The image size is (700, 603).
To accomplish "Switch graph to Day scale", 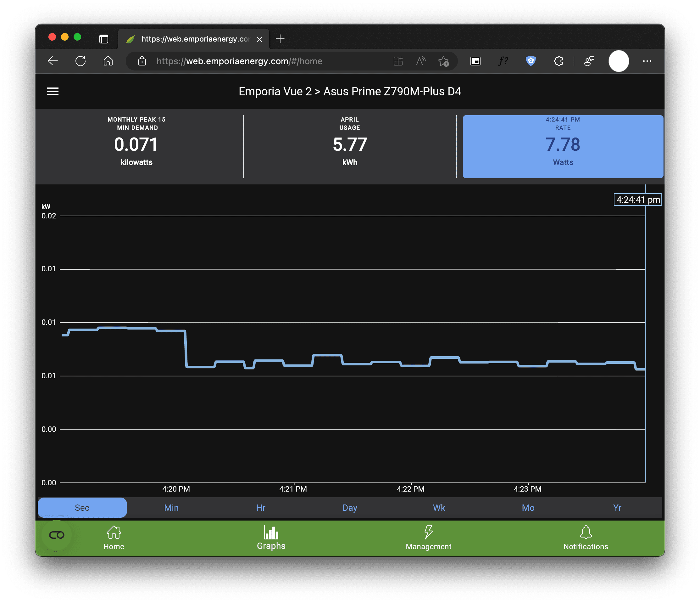I will click(x=350, y=508).
